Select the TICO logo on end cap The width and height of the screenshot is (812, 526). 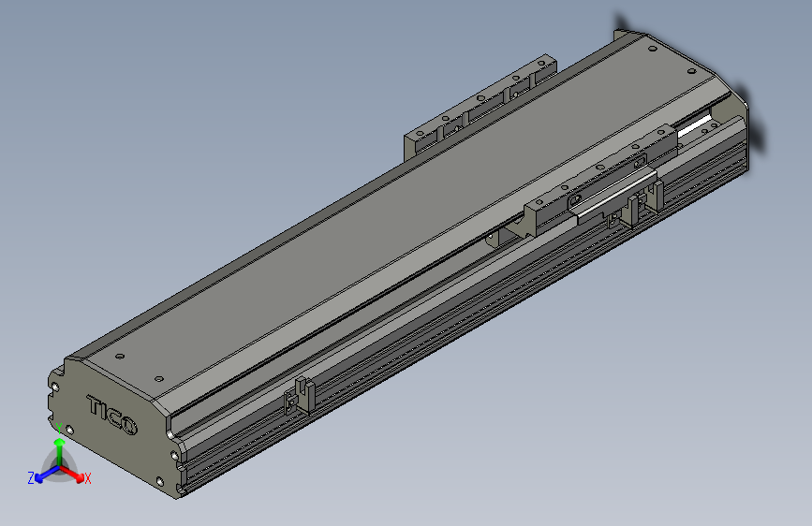coord(111,415)
